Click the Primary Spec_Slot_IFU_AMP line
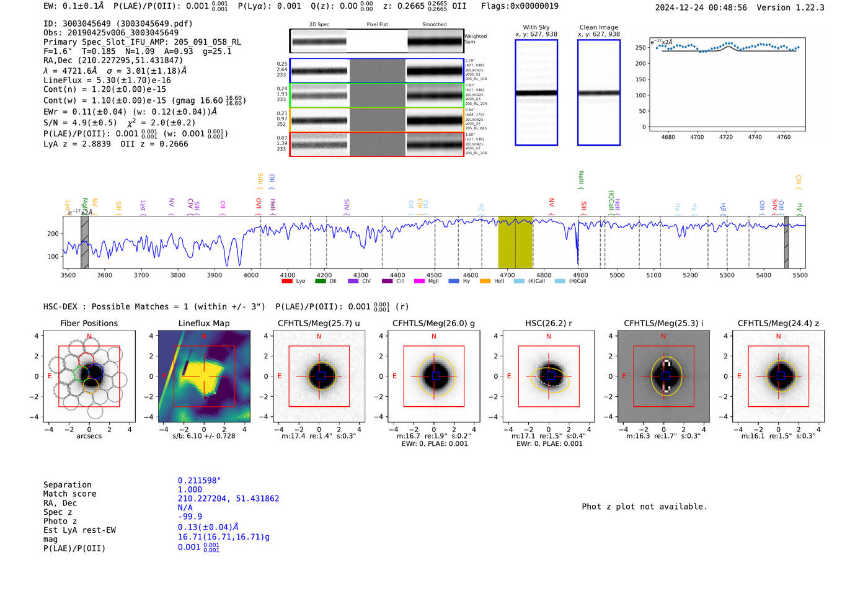 (143, 42)
